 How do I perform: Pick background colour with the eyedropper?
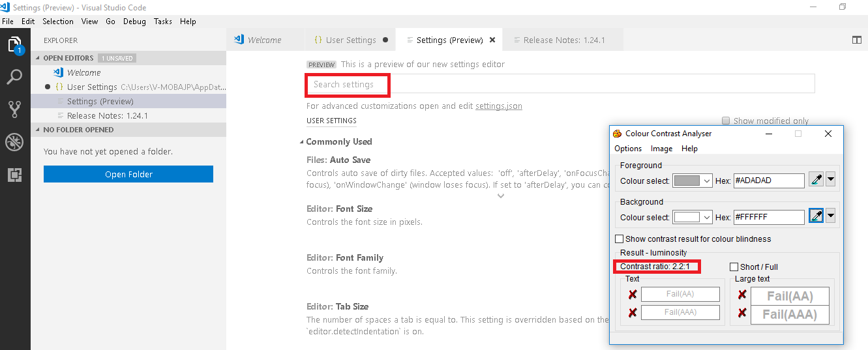816,216
